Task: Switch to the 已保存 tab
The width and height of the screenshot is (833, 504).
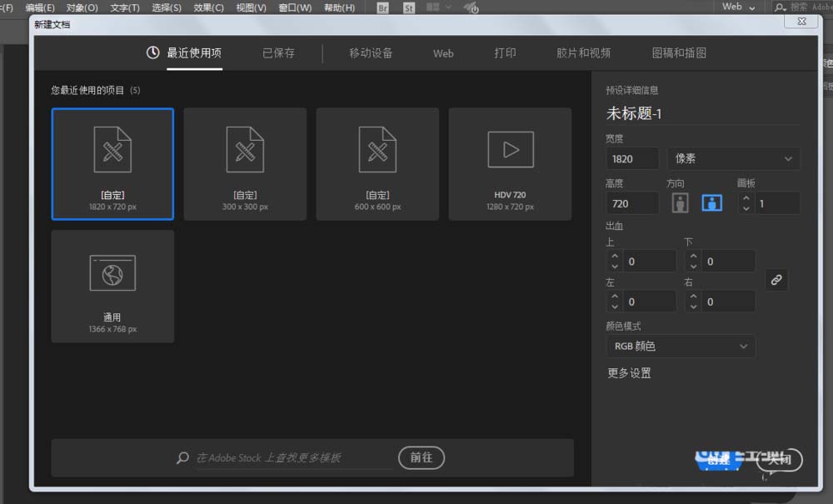Action: click(x=278, y=53)
